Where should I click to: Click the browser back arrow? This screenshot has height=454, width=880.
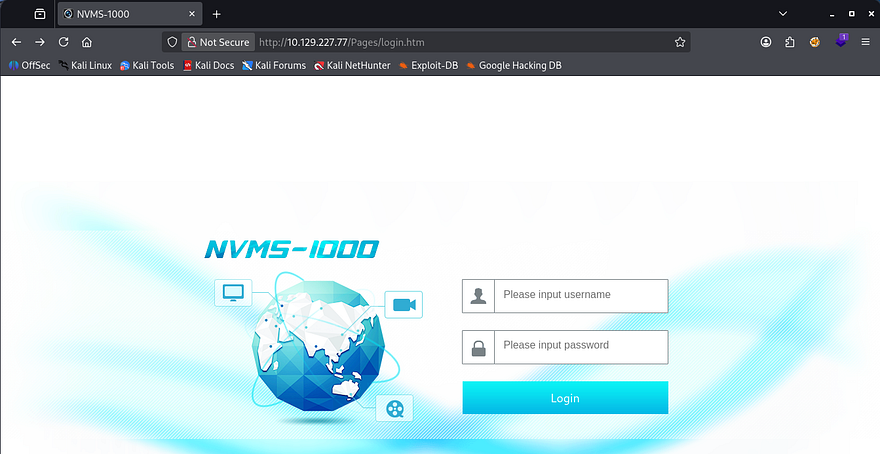coord(16,42)
